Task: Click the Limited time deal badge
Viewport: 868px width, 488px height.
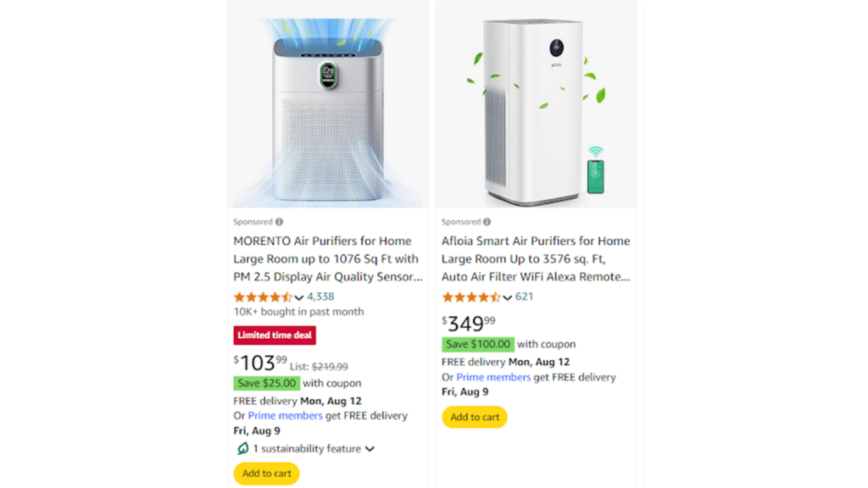Action: pyautogui.click(x=275, y=335)
